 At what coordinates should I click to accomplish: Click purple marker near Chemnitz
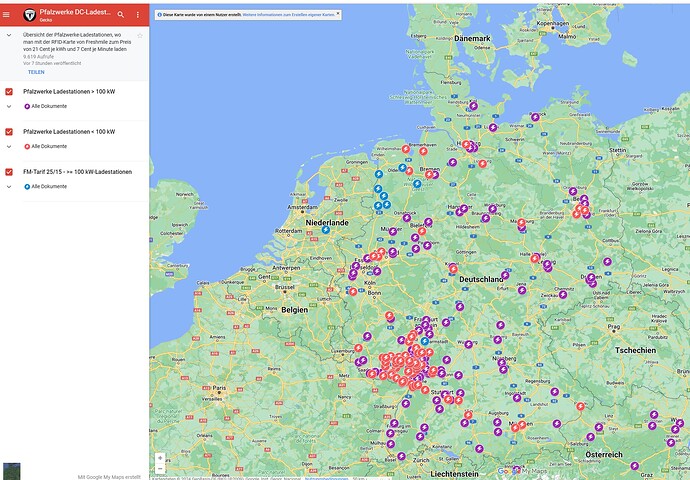[x=563, y=294]
